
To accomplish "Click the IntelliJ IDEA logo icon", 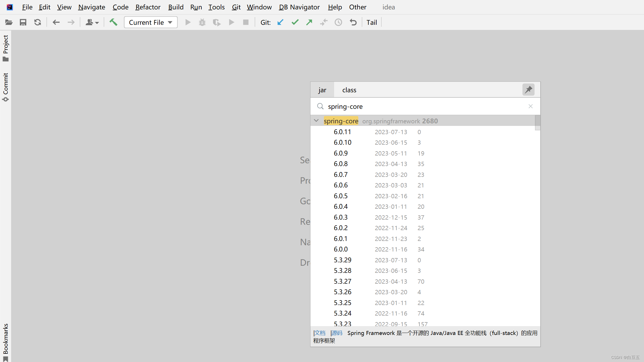I will [x=10, y=7].
